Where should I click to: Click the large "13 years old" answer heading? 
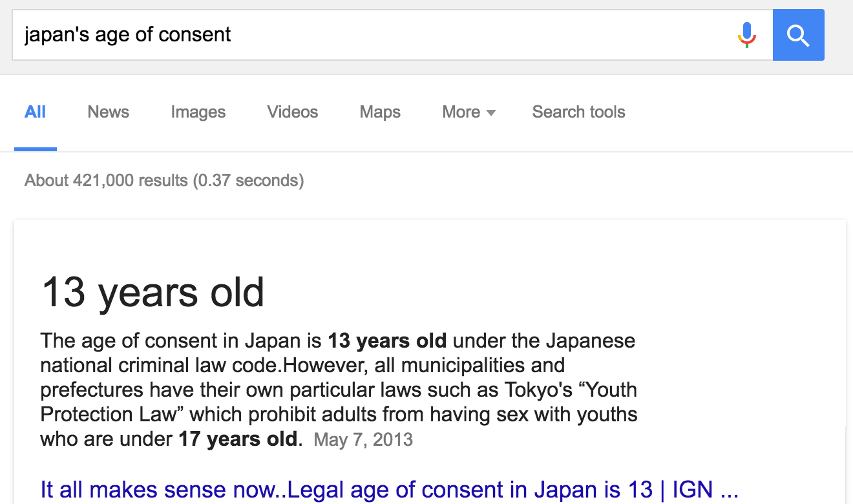[x=153, y=292]
